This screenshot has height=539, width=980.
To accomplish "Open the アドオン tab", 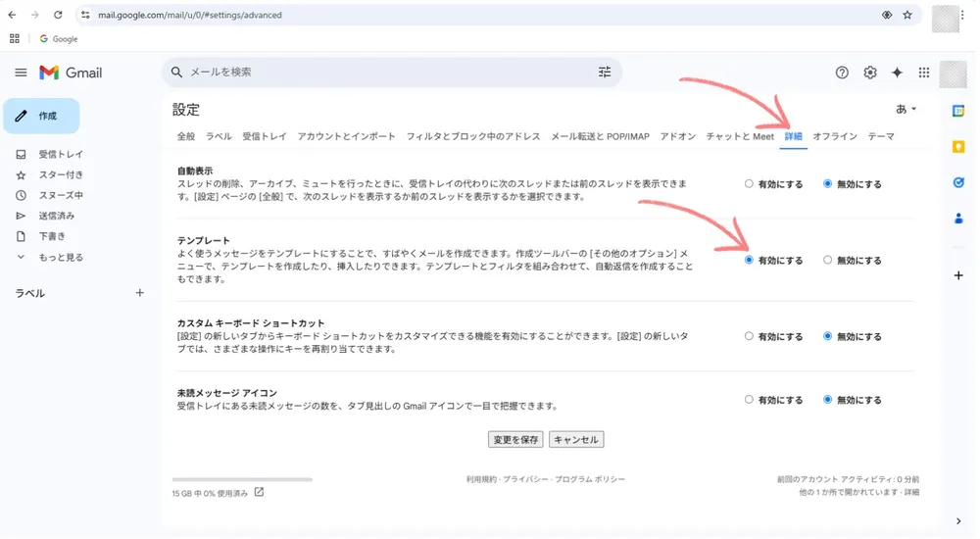I will coord(677,136).
